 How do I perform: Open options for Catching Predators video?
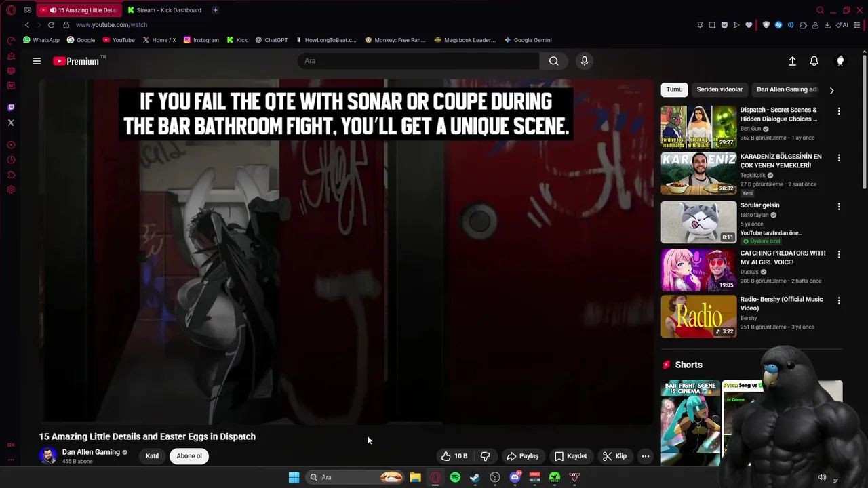(839, 255)
